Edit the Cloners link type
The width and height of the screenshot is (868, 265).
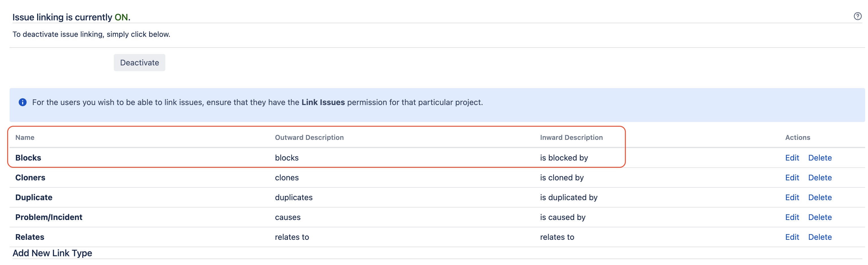[792, 177]
